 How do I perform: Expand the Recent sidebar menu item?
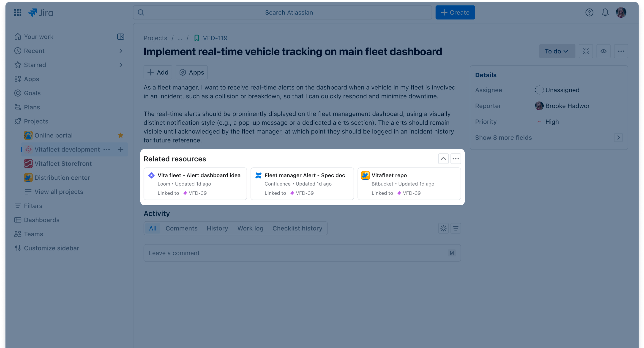[121, 50]
